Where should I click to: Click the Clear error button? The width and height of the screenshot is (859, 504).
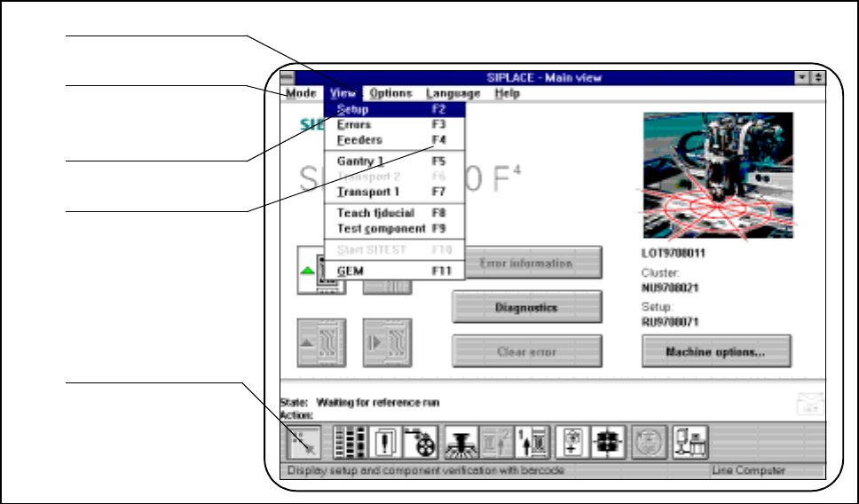[x=527, y=351]
